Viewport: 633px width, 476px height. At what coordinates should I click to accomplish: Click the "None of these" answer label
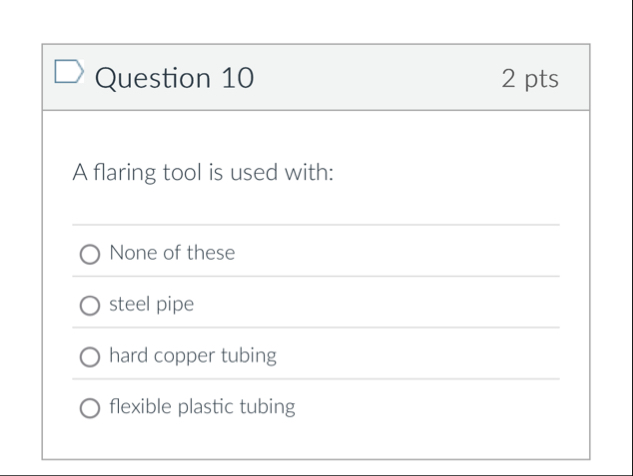click(172, 253)
